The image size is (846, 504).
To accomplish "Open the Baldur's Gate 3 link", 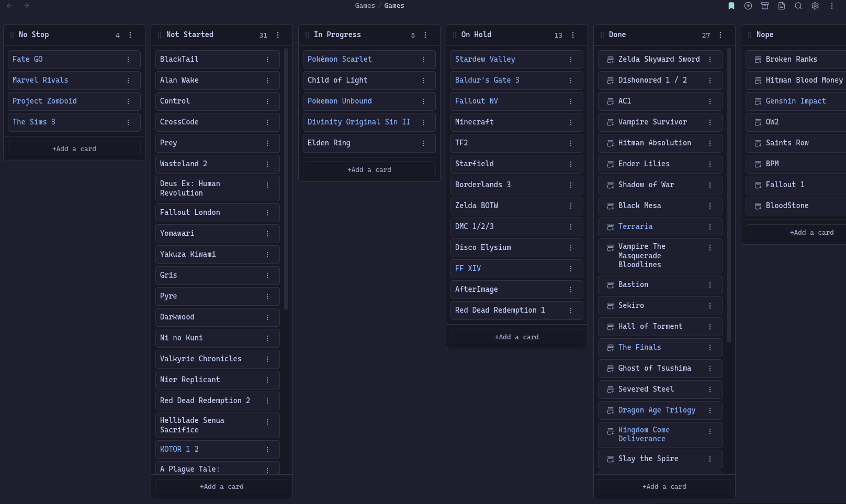I will (487, 80).
